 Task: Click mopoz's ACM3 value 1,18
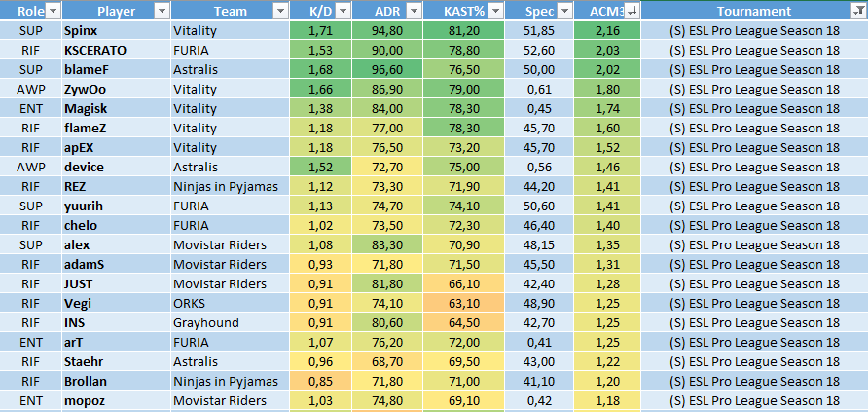[607, 400]
